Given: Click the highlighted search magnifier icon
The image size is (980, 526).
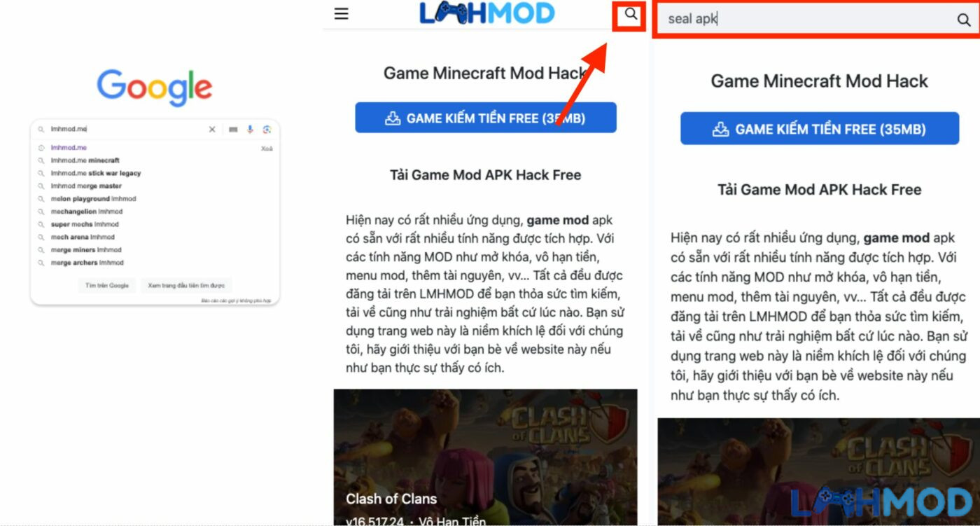Looking at the screenshot, I should (631, 14).
